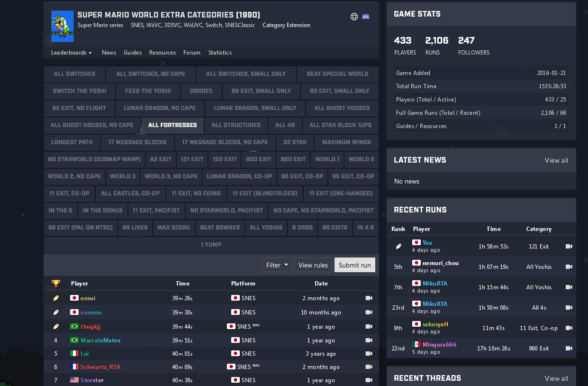Select the 121 Exit category

pyautogui.click(x=192, y=159)
